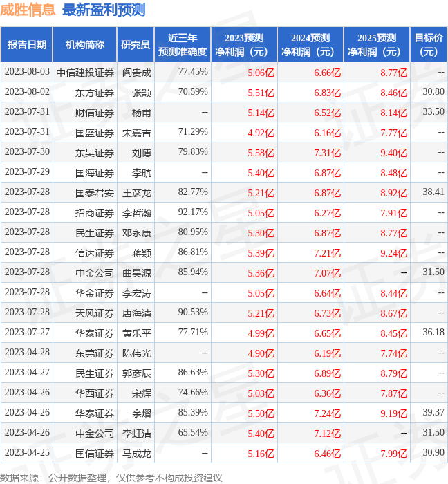
Task: Select accuracy value 92.17%
Action: 193,212
